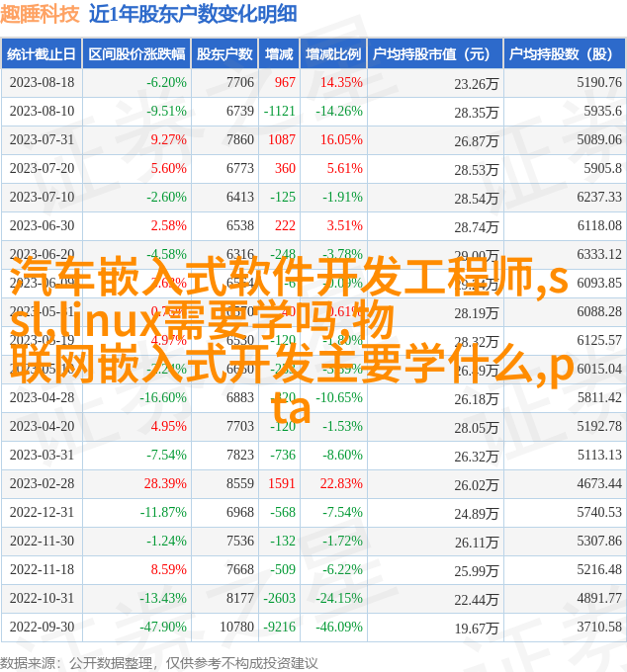Viewport: 627px width, 672px height.
Task: Click the date cell 2023-04-28
Action: (42, 397)
